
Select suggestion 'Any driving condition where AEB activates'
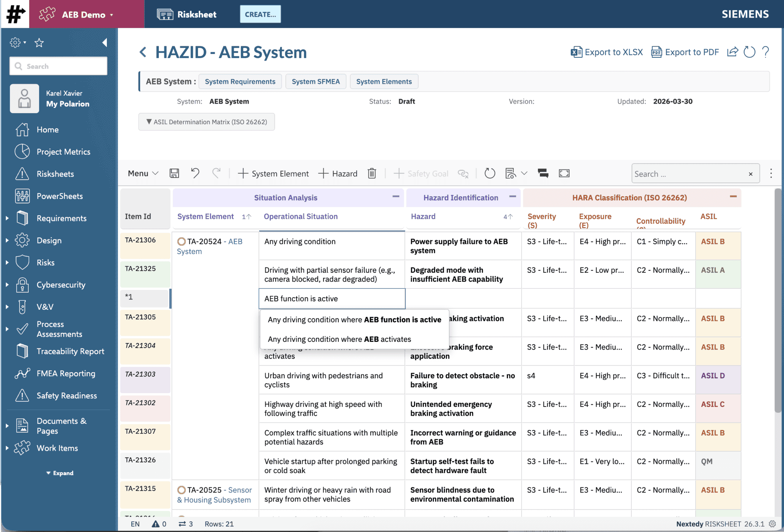[x=354, y=339]
